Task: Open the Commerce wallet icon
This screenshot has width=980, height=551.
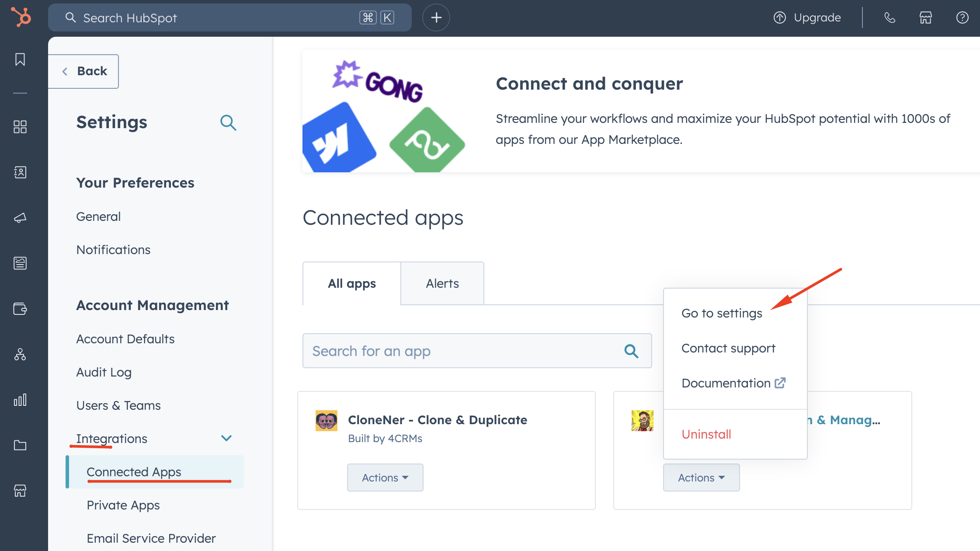Action: [20, 309]
